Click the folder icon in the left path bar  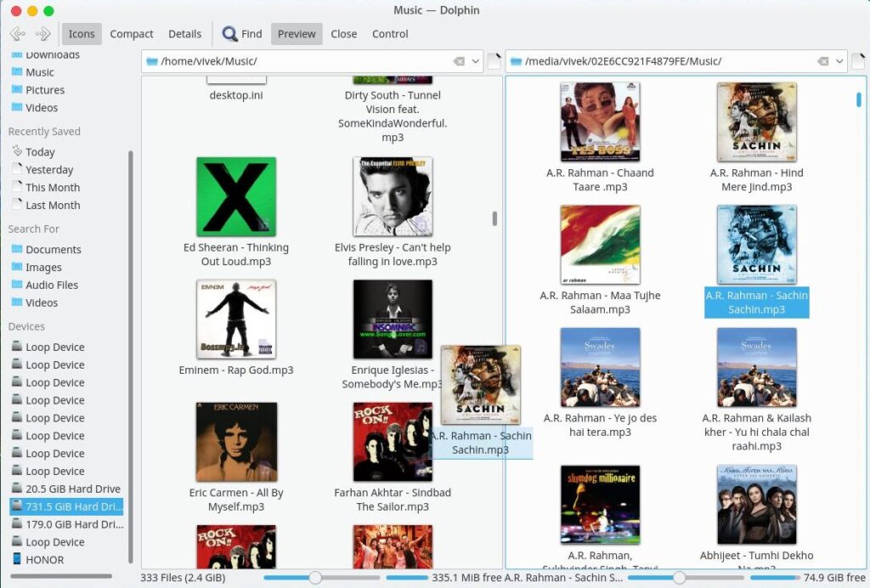click(151, 60)
